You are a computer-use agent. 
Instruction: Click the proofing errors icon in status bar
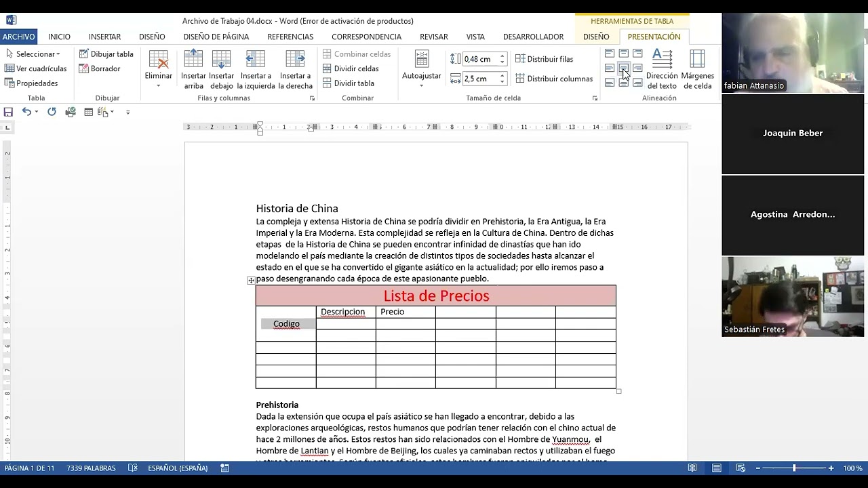pos(133,468)
